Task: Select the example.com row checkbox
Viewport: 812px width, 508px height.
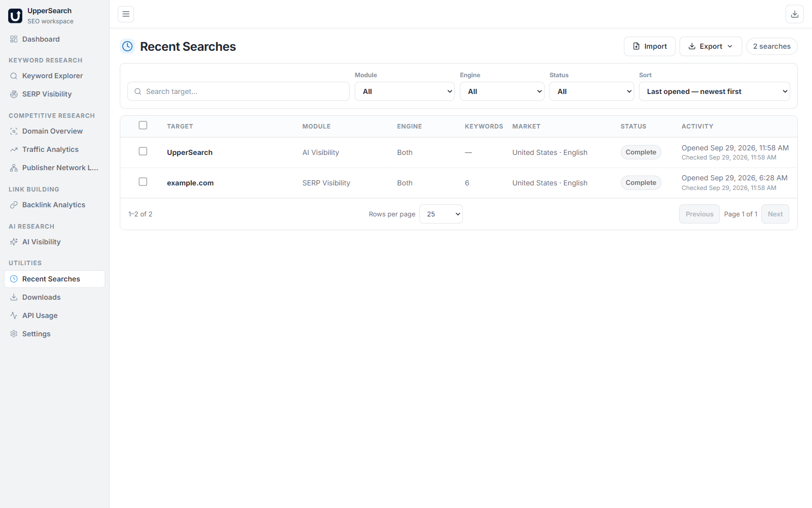Action: coord(143,182)
